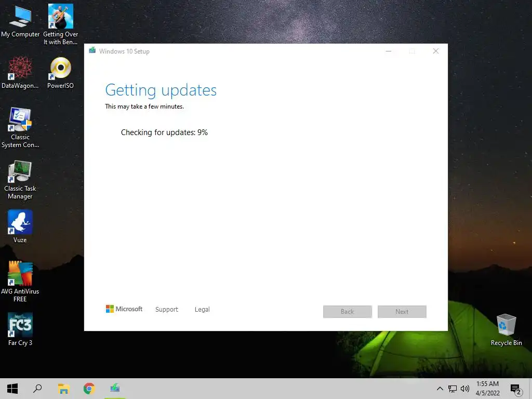Image resolution: width=532 pixels, height=399 pixels.
Task: Click the greyed Back button
Action: coord(348,312)
